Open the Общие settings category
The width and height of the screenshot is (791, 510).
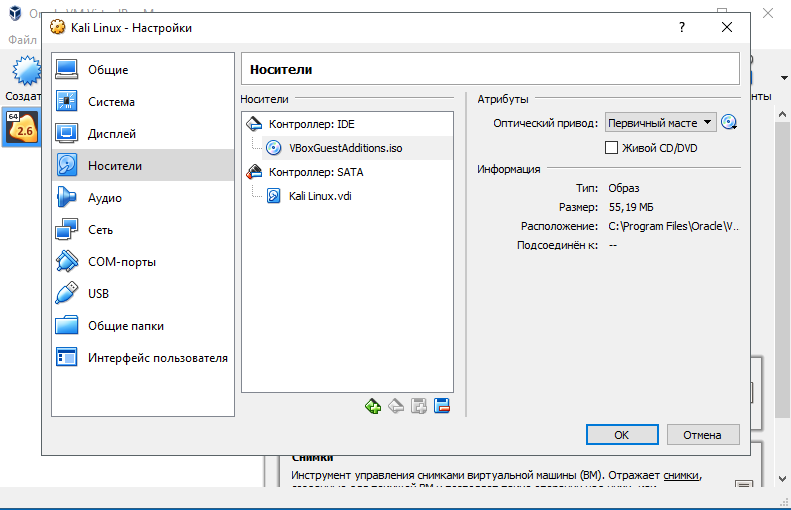click(x=143, y=69)
